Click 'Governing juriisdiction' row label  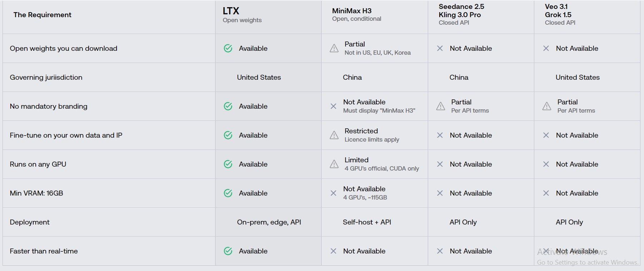tap(46, 77)
